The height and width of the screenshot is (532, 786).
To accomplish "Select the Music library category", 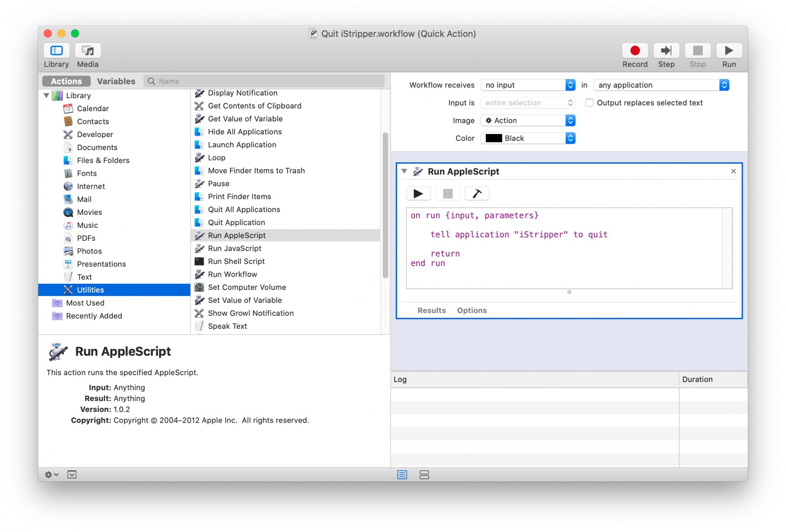I will pyautogui.click(x=87, y=225).
